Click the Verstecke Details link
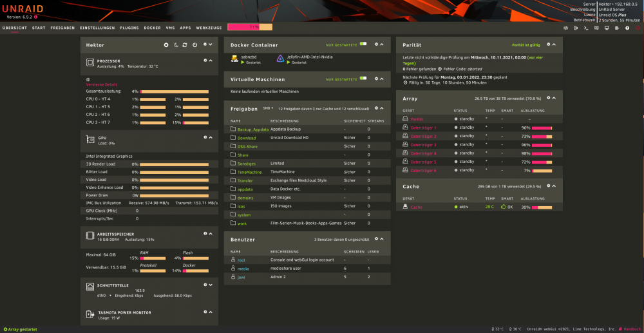The height and width of the screenshot is (333, 644). (102, 84)
